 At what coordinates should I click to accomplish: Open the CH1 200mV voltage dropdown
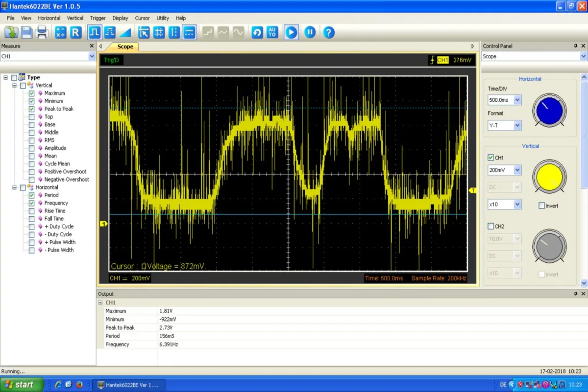517,170
